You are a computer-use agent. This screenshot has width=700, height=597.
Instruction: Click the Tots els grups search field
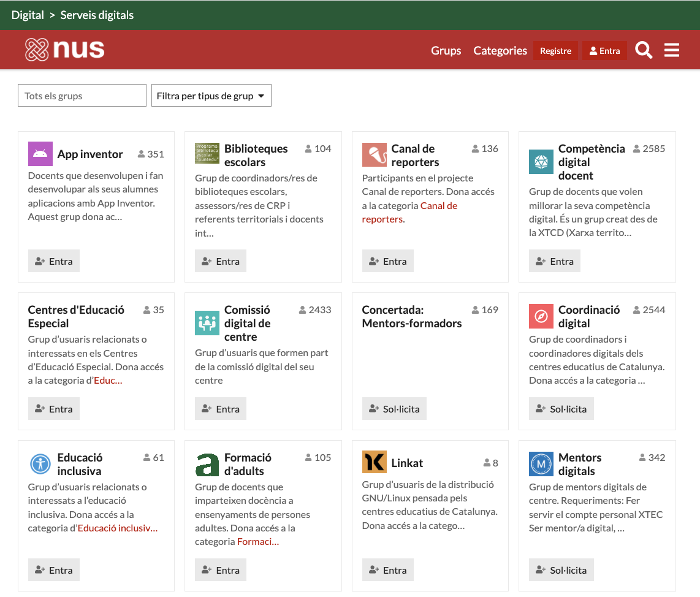[82, 96]
